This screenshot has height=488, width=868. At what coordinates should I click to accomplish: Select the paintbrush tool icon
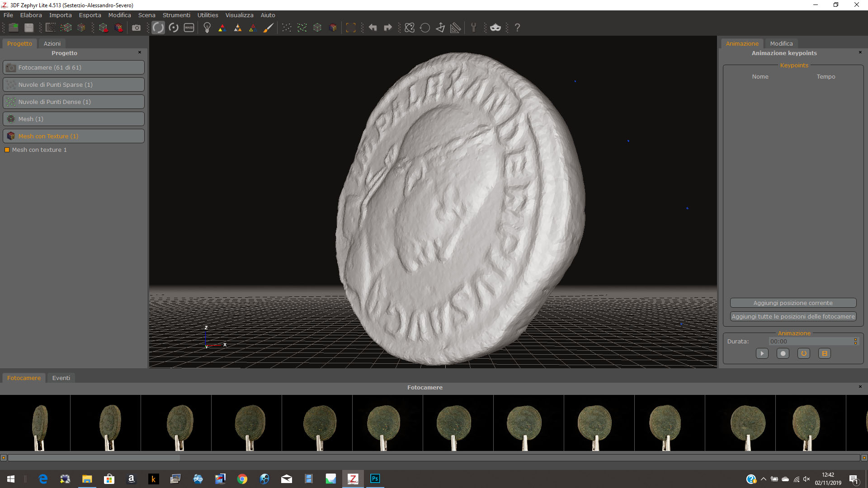(x=268, y=28)
